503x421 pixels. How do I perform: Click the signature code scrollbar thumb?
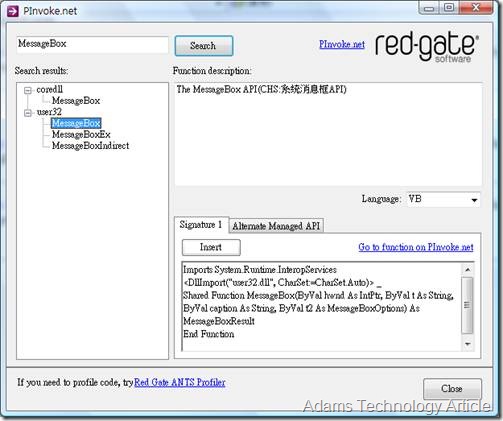(x=467, y=305)
